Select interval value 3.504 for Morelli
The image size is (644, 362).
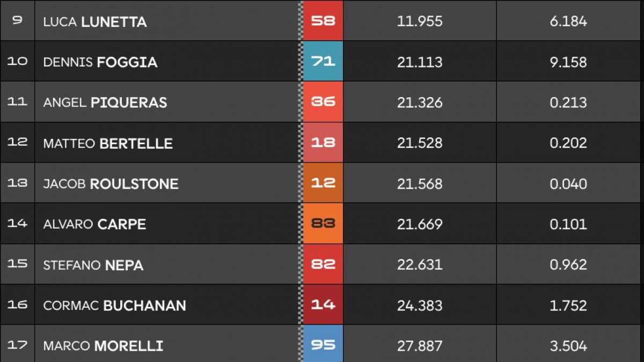568,346
